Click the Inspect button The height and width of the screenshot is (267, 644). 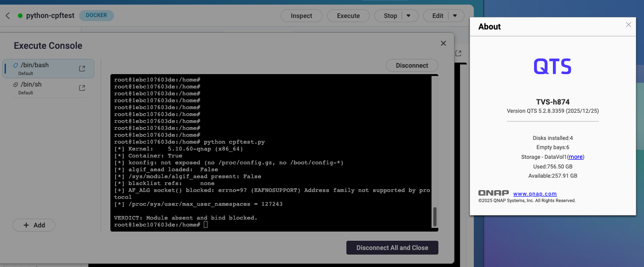tap(302, 16)
